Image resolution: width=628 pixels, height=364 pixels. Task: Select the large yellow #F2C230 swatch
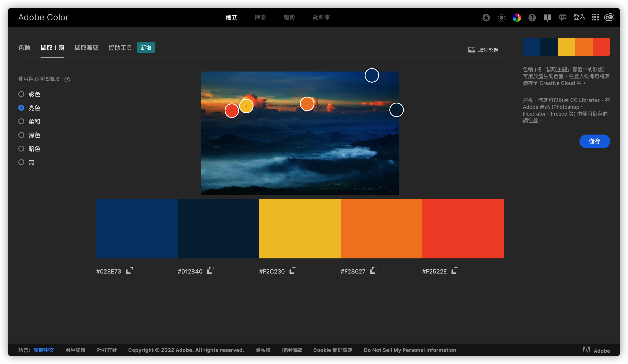coord(300,228)
